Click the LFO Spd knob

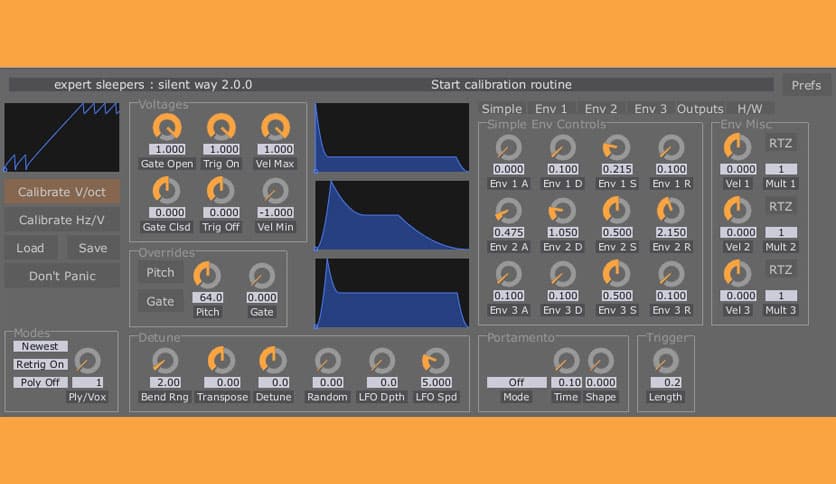pyautogui.click(x=436, y=361)
